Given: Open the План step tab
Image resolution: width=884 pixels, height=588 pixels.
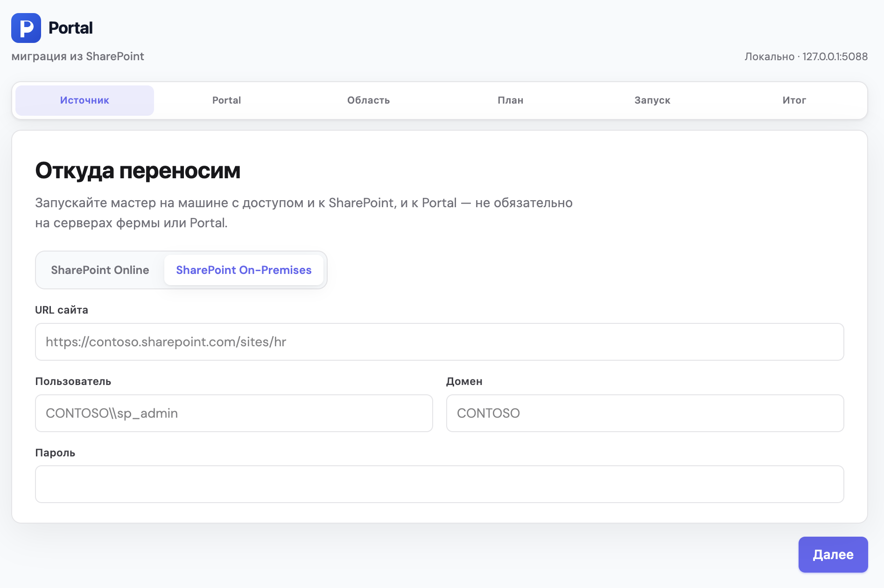Looking at the screenshot, I should [x=510, y=100].
